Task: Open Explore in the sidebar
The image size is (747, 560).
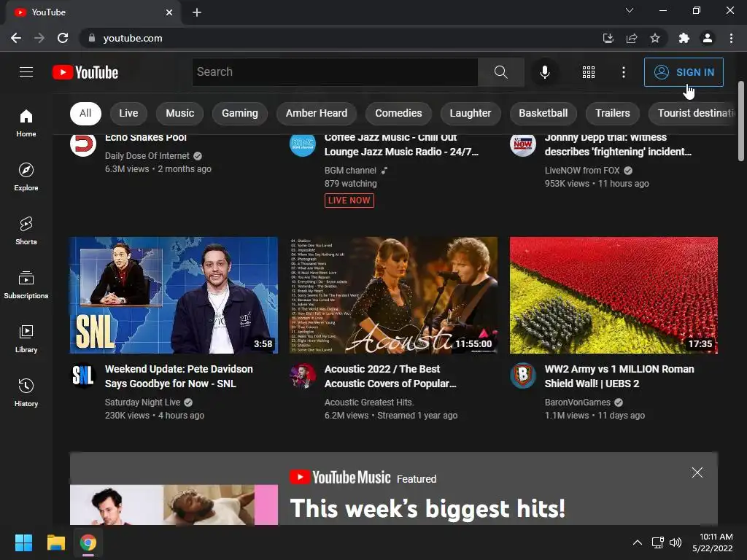Action: (26, 176)
